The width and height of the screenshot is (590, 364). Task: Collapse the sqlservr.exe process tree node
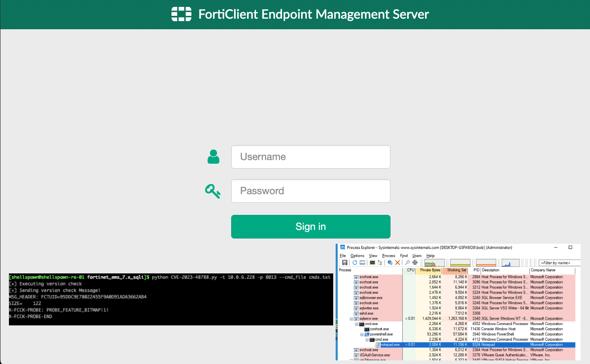point(351,318)
